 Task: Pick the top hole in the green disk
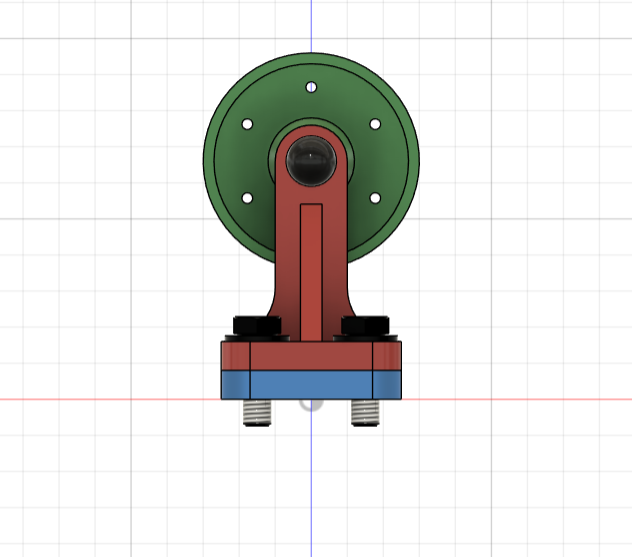[x=311, y=87]
